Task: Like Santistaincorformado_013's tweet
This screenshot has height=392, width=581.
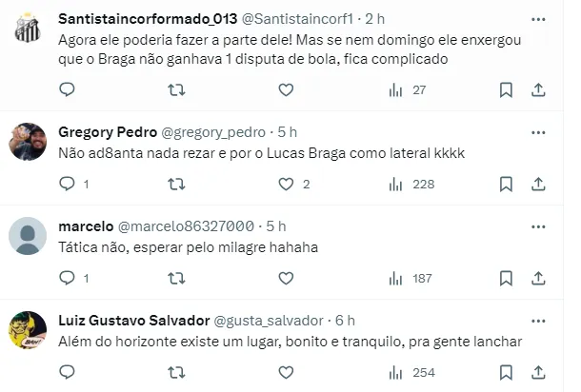Action: [x=286, y=89]
